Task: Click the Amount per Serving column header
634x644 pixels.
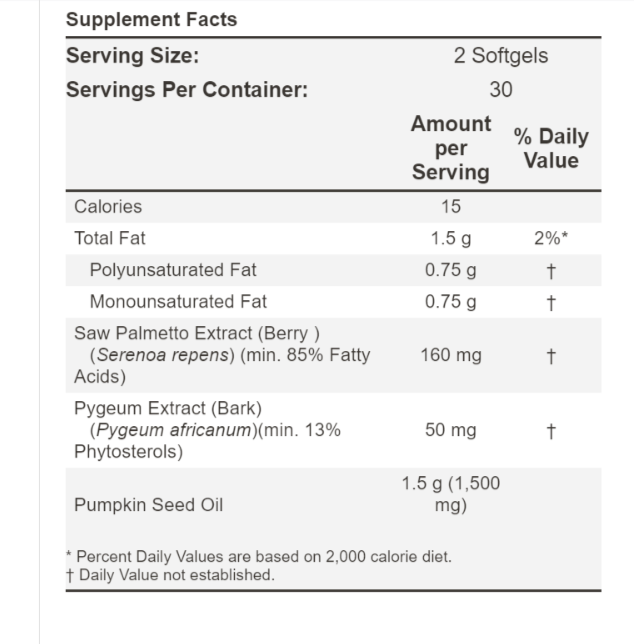Action: (x=451, y=148)
